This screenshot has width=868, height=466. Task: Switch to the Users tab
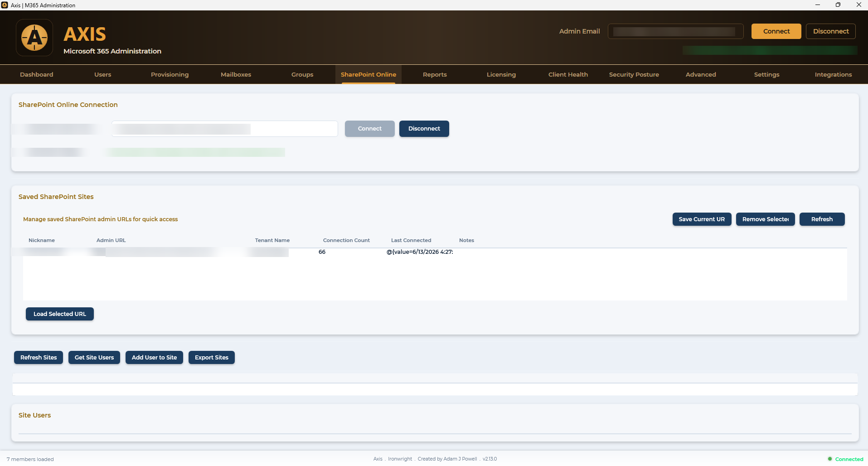103,75
